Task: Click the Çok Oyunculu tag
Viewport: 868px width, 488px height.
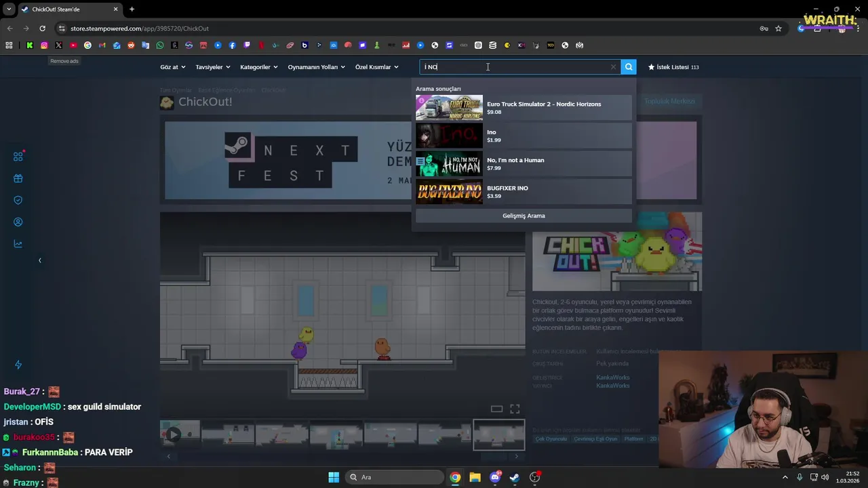Action: coord(551,439)
